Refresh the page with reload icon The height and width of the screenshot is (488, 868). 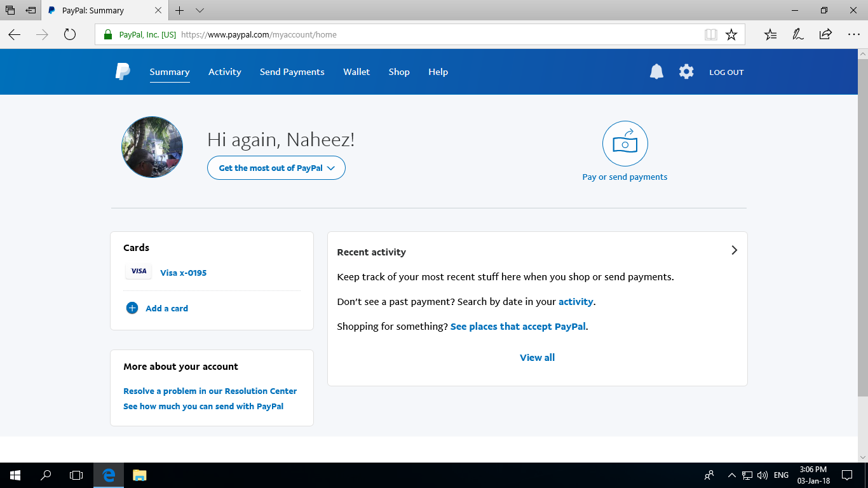(70, 34)
